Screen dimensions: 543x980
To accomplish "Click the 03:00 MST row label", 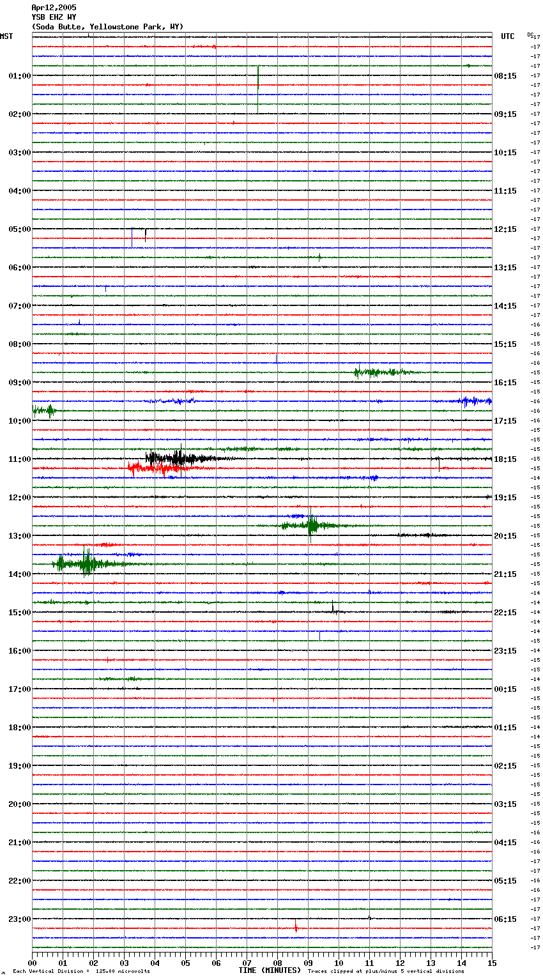I will pyautogui.click(x=20, y=153).
